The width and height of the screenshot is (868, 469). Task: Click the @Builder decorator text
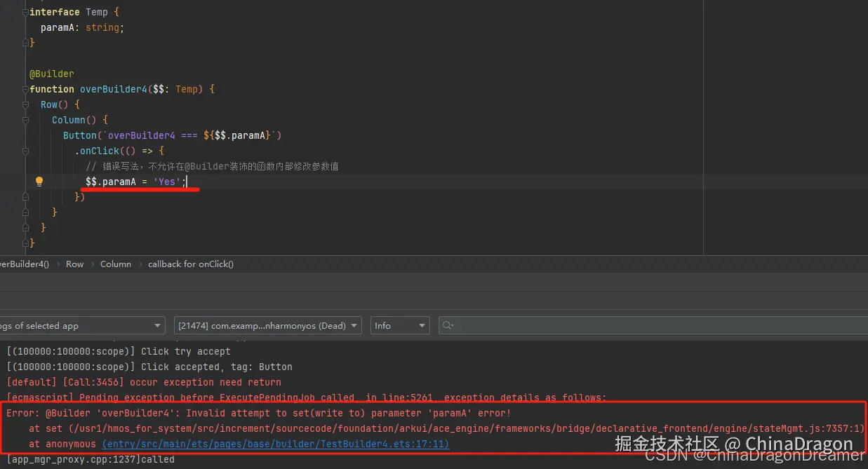click(51, 74)
